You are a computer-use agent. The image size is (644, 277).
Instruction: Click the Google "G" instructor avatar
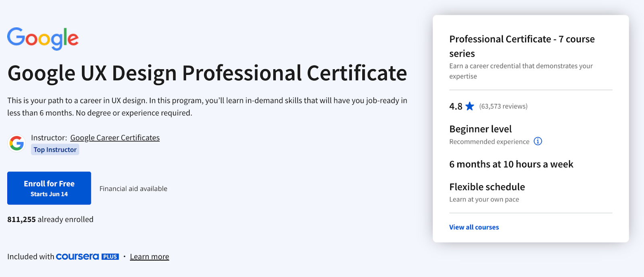click(x=16, y=143)
